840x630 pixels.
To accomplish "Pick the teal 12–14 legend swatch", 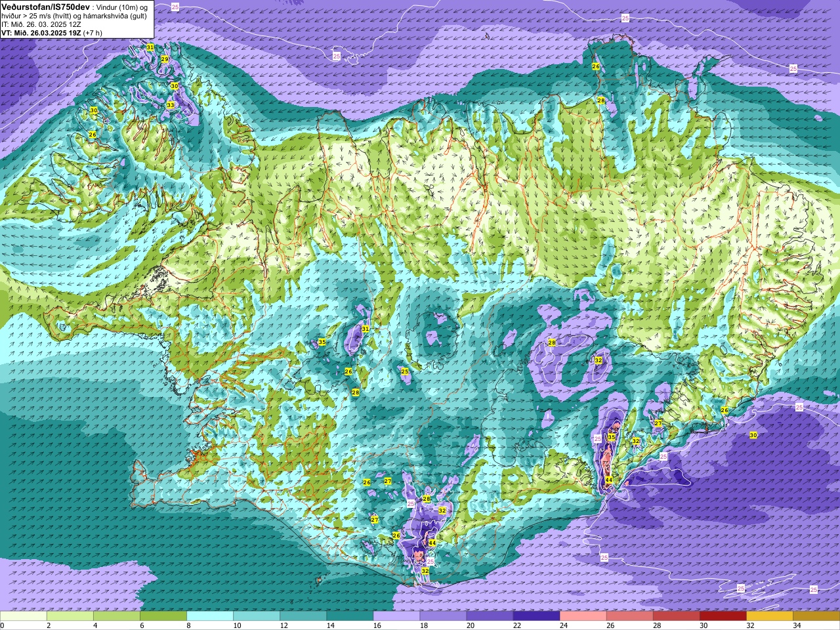I will (x=303, y=616).
